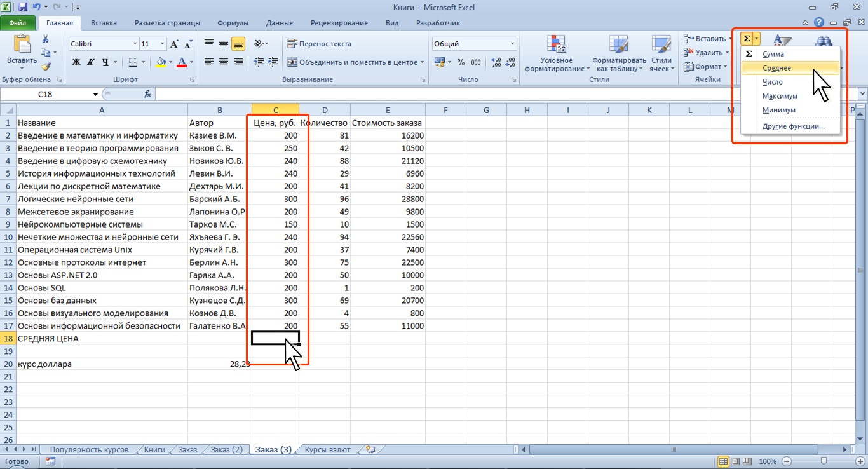
Task: Align cell text to the right
Action: [238, 62]
